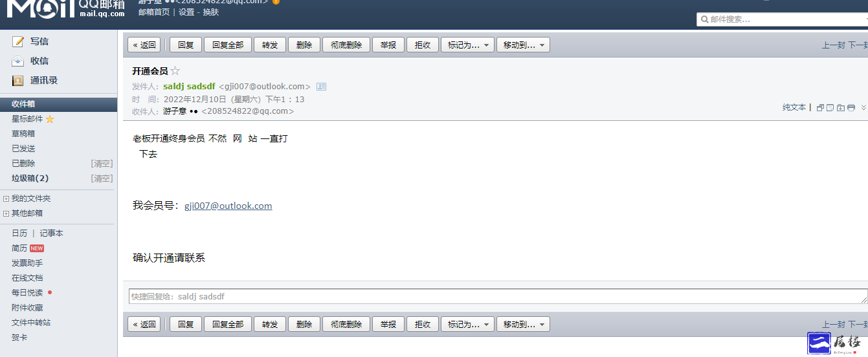The width and height of the screenshot is (868, 357).
Task: Expand 我的文件夹 tree node
Action: click(6, 199)
